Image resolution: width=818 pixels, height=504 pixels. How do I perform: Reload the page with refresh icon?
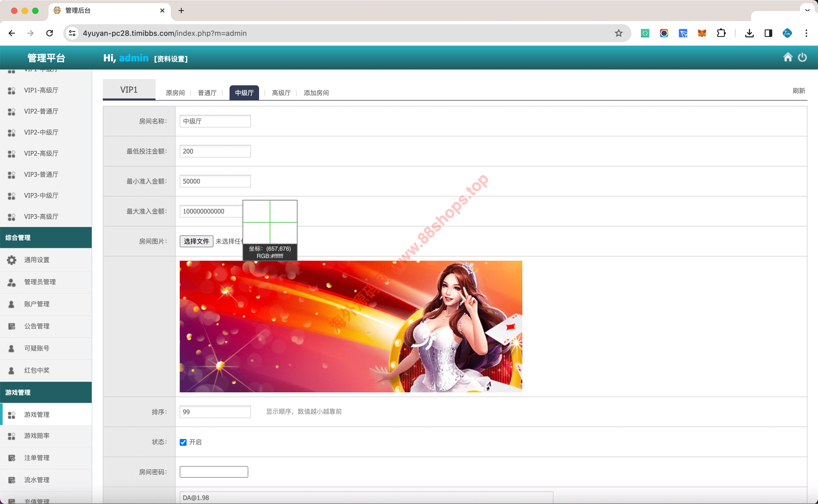click(x=50, y=33)
